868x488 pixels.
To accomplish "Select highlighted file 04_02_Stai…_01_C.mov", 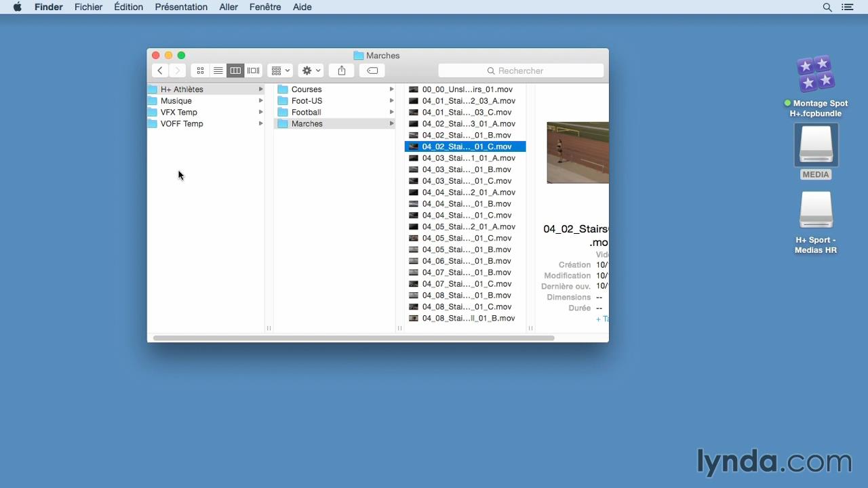I will [465, 146].
